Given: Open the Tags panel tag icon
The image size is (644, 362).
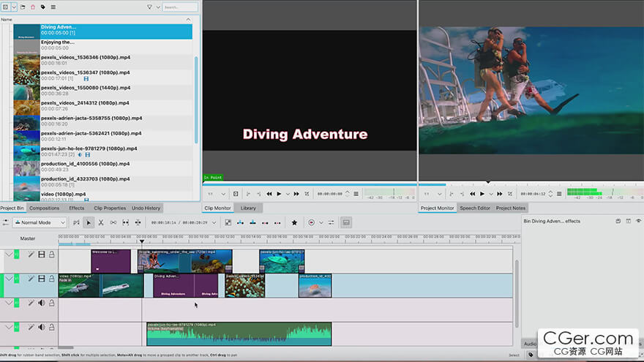Looking at the screenshot, I should pos(43,7).
